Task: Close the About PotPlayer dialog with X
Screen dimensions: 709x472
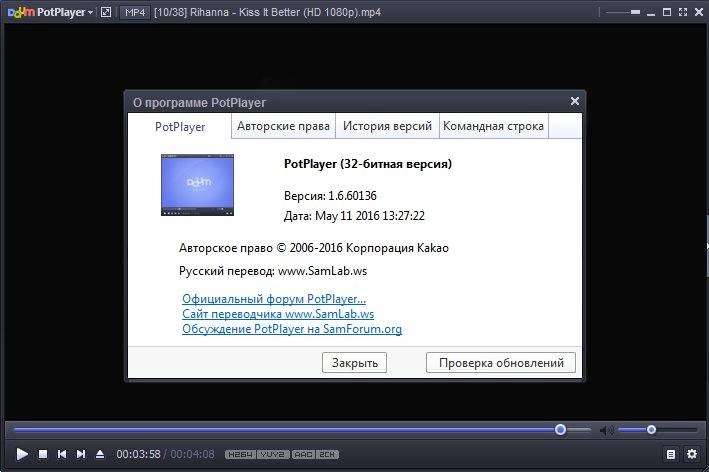Action: (575, 101)
